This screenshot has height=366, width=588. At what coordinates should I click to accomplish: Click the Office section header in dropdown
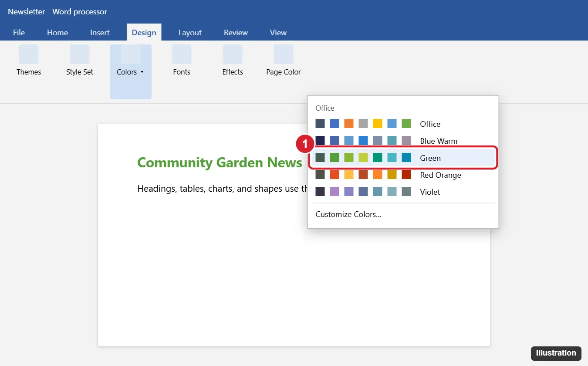click(325, 108)
